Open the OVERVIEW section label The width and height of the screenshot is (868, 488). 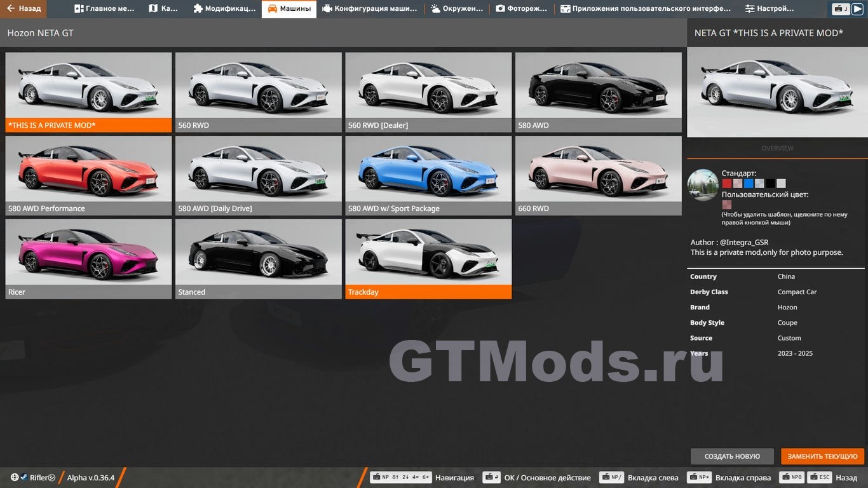777,148
